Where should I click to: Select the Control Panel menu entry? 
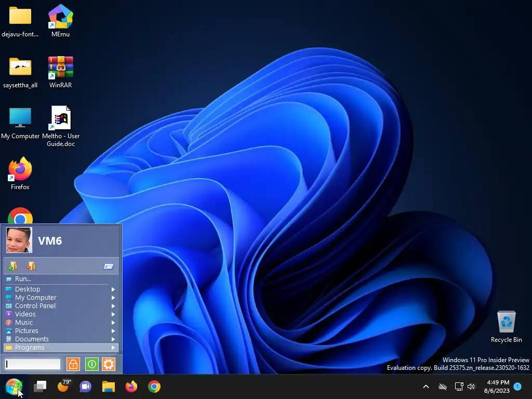click(61, 305)
